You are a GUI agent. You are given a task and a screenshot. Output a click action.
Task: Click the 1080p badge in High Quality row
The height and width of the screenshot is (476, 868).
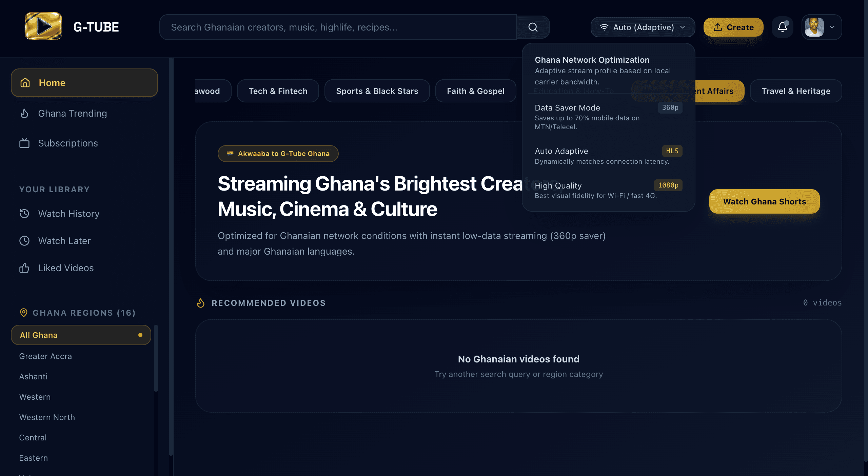tap(668, 185)
